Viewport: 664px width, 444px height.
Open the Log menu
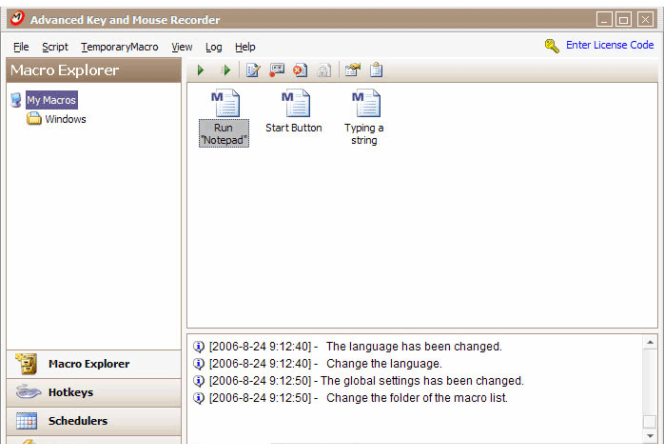(214, 47)
